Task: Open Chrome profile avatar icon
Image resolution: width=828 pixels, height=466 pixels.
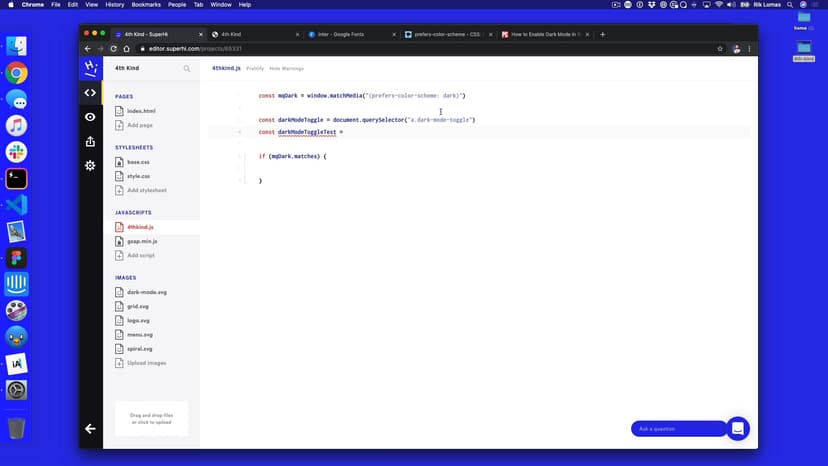Action: tap(737, 49)
